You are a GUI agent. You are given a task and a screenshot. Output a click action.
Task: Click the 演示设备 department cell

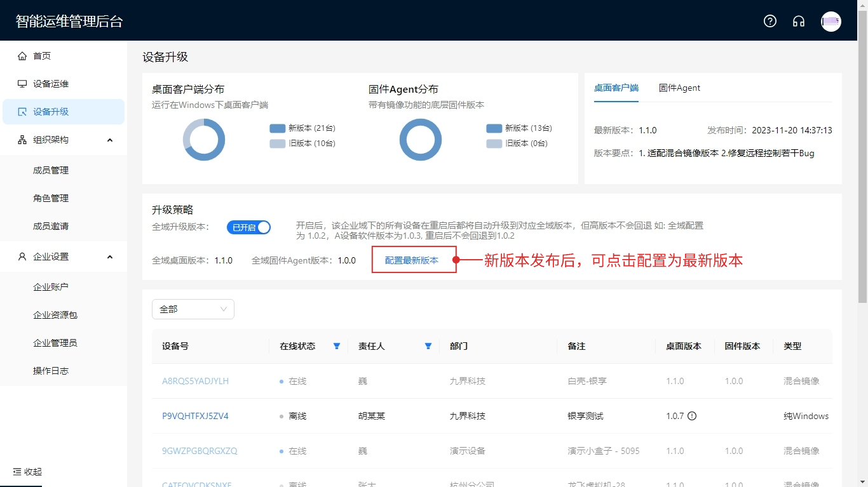click(x=468, y=451)
